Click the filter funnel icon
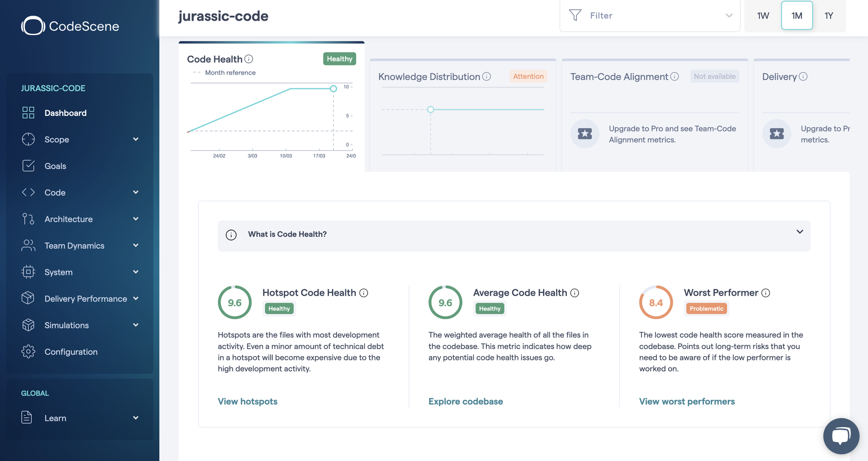Image resolution: width=868 pixels, height=461 pixels. [x=575, y=15]
